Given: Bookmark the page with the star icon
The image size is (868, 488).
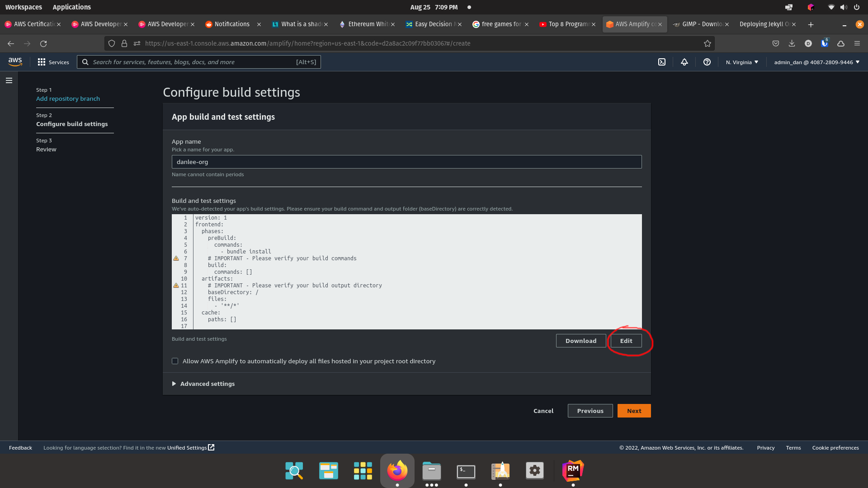Looking at the screenshot, I should (x=707, y=43).
